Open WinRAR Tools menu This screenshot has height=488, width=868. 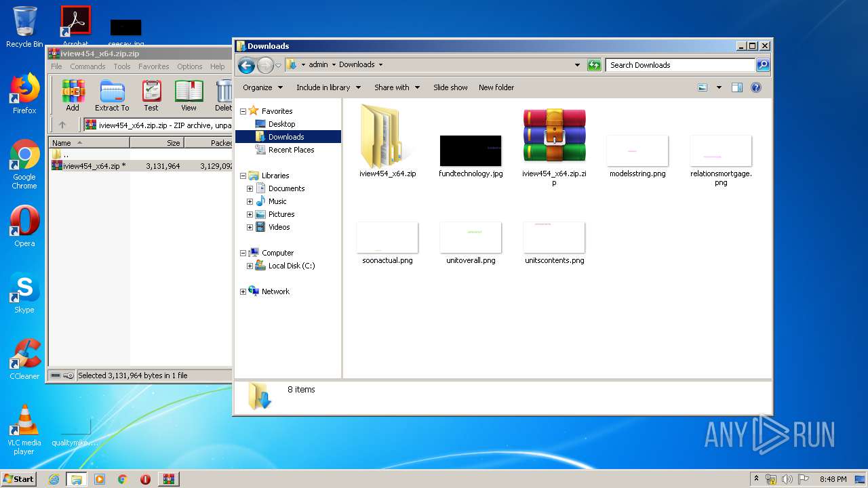coord(122,66)
